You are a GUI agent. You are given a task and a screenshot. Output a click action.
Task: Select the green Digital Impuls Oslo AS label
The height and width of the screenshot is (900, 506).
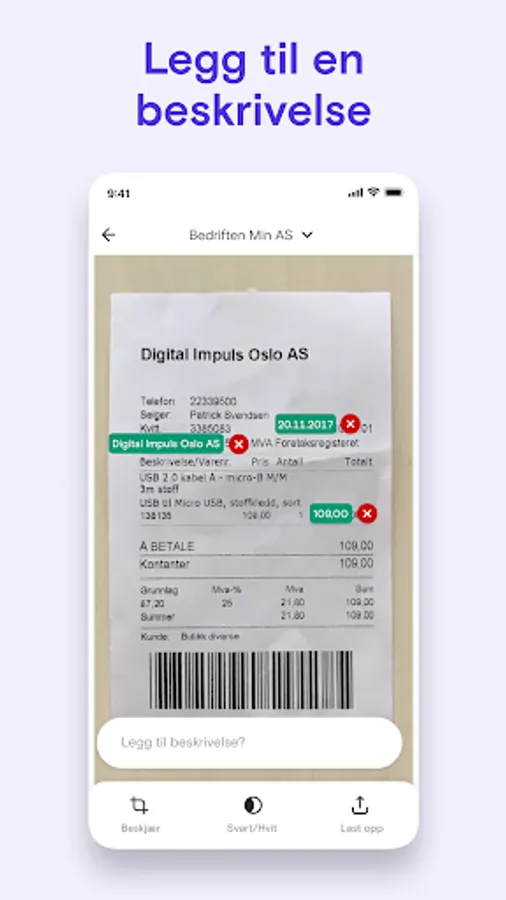tap(166, 444)
